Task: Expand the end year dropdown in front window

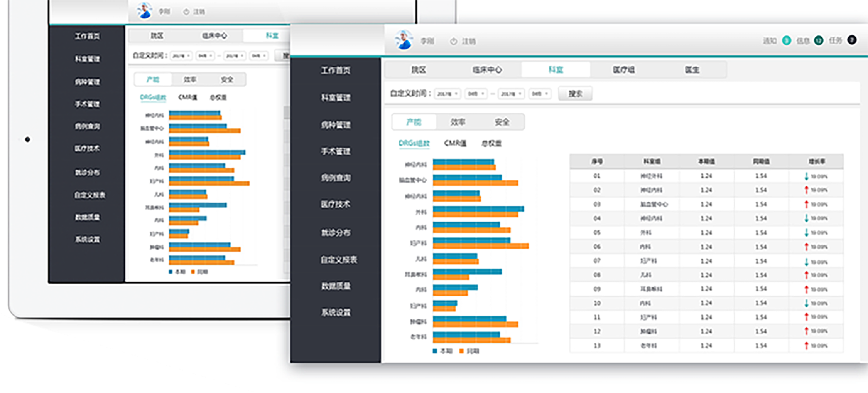Action: pos(512,94)
